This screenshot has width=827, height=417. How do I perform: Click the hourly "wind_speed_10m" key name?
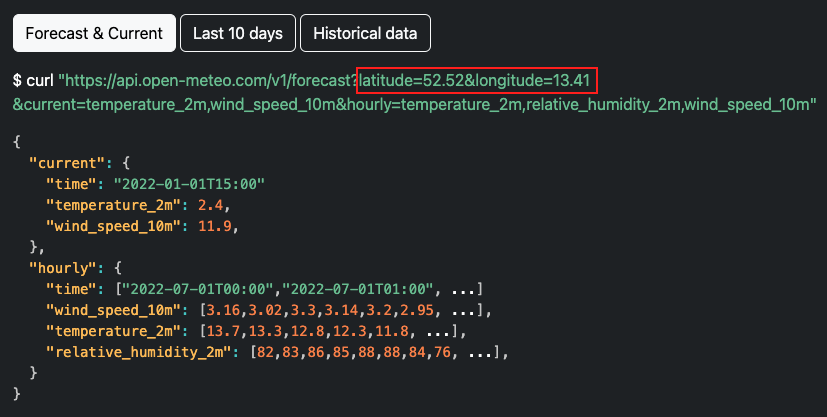113,310
